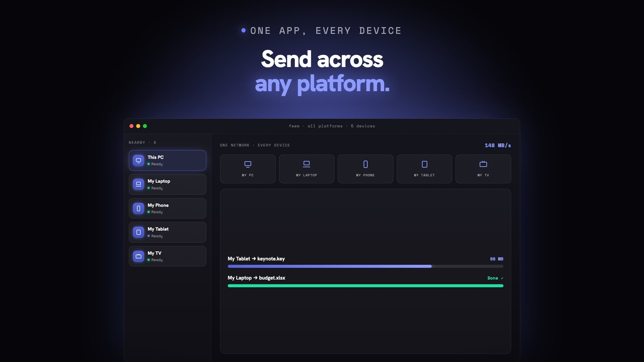Viewport: 644px width, 362px height.
Task: Click the 86 MB transfer size label
Action: [x=497, y=259]
